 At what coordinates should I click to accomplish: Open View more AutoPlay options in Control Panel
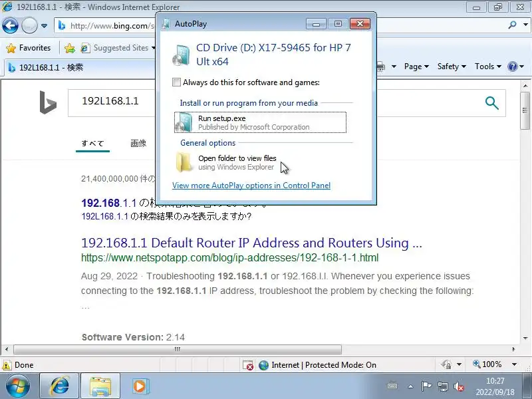[251, 186]
